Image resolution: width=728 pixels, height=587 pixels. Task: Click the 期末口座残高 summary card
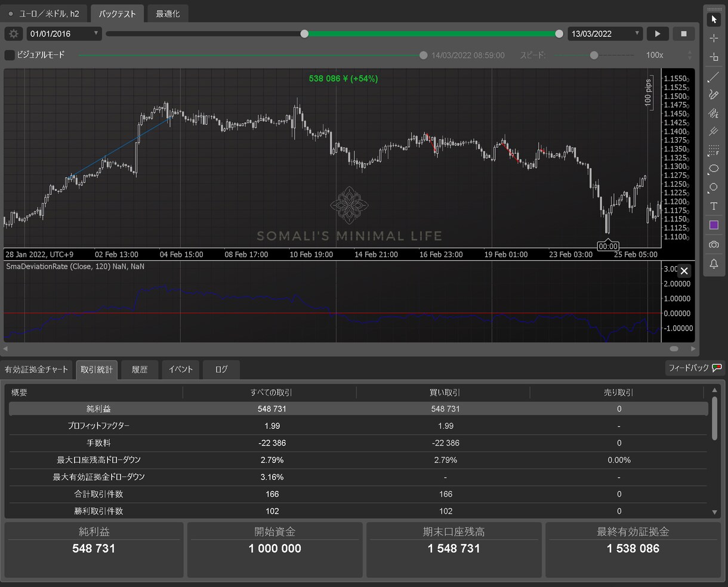pos(454,549)
